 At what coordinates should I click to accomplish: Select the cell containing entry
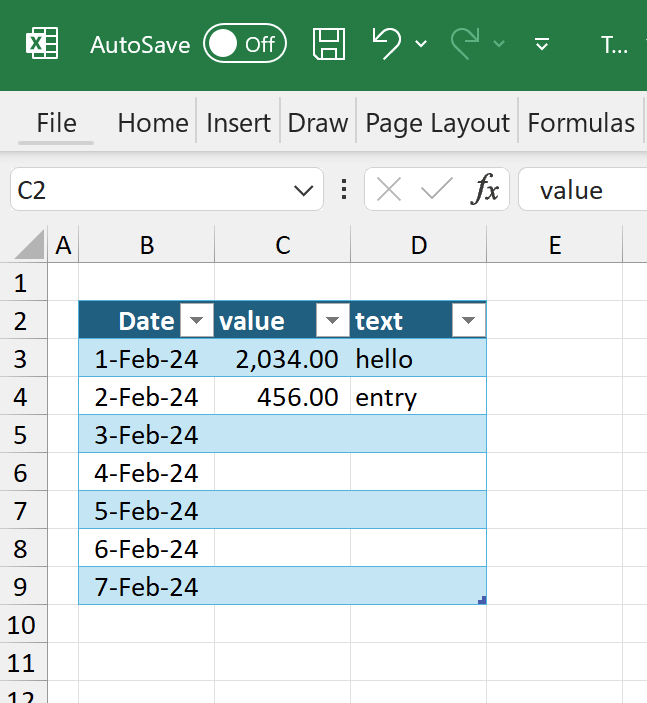point(418,396)
